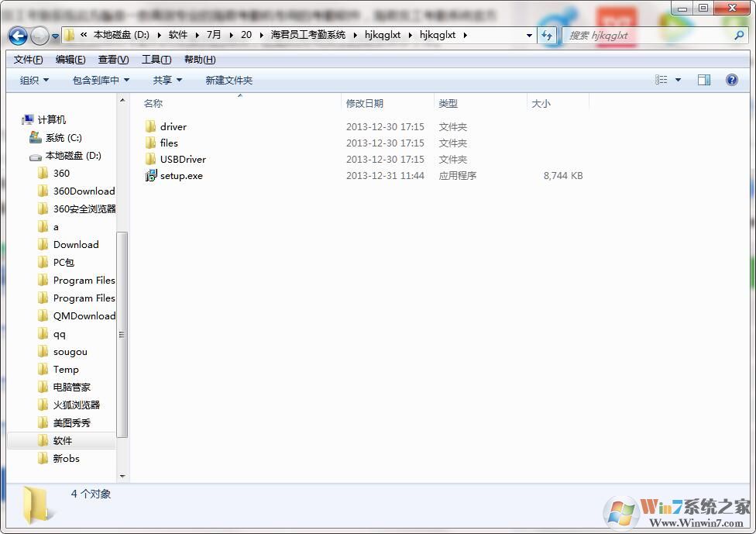The width and height of the screenshot is (756, 534).
Task: Open the 火狐浏览器 folder in tree
Action: (76, 405)
